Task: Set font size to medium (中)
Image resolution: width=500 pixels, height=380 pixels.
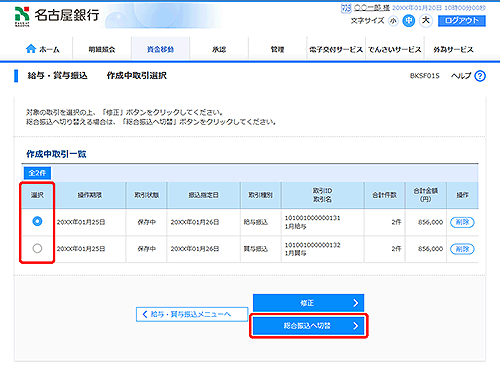Action: pos(409,21)
